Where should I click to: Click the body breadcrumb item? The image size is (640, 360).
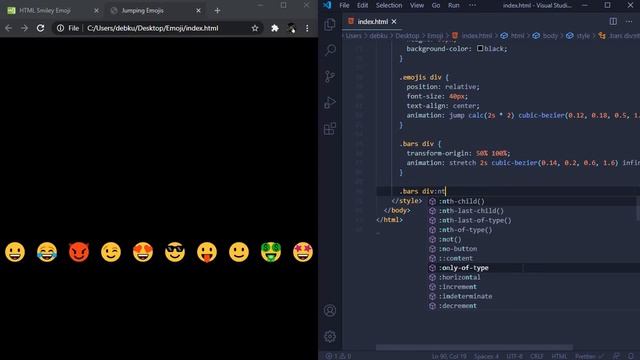pyautogui.click(x=550, y=36)
